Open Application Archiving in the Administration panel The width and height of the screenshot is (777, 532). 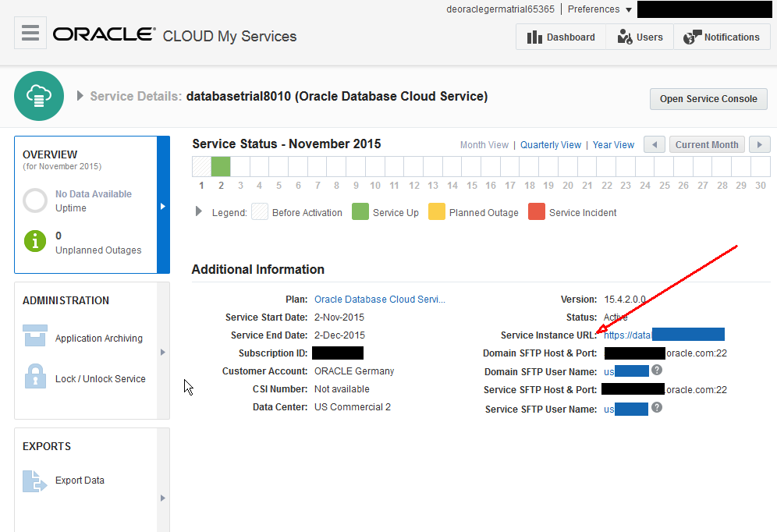(34, 336)
